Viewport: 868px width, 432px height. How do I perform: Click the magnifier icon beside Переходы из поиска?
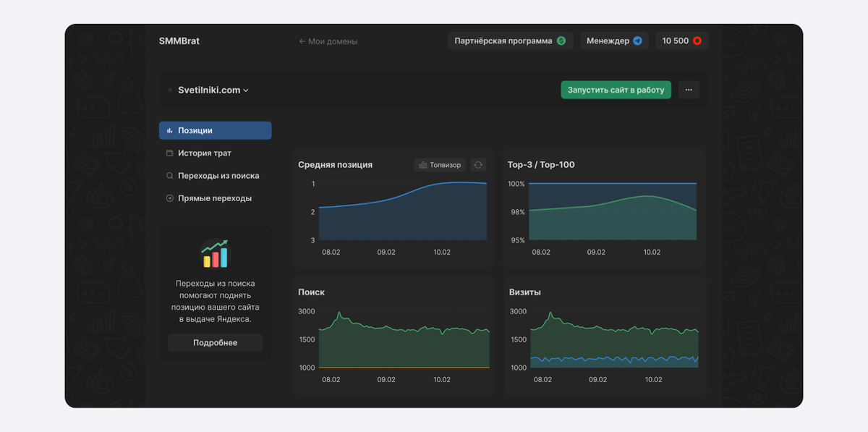click(x=170, y=176)
